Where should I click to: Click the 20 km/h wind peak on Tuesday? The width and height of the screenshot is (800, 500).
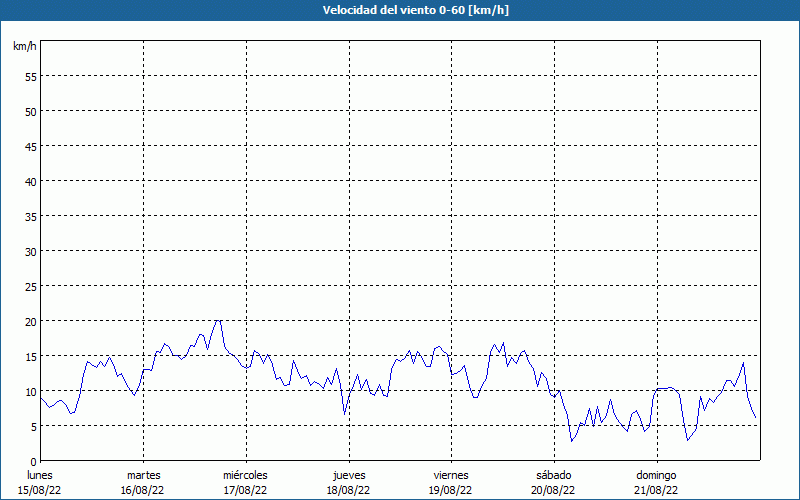(218, 320)
